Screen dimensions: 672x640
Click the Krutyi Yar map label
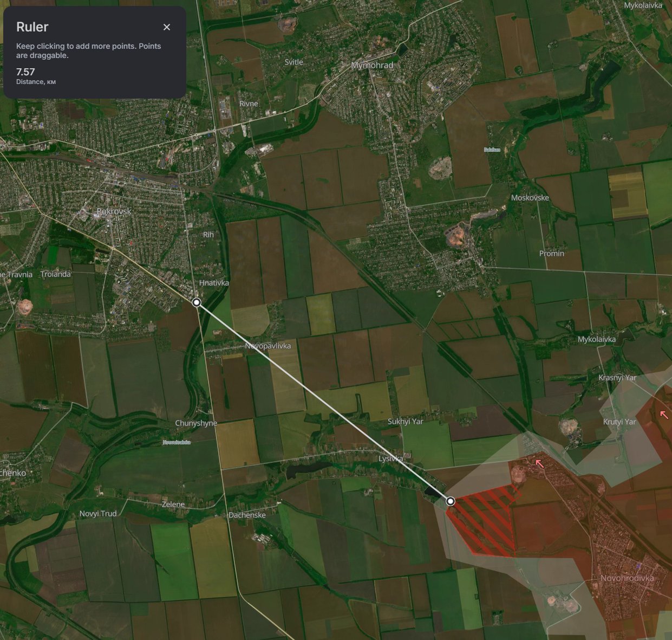click(619, 422)
